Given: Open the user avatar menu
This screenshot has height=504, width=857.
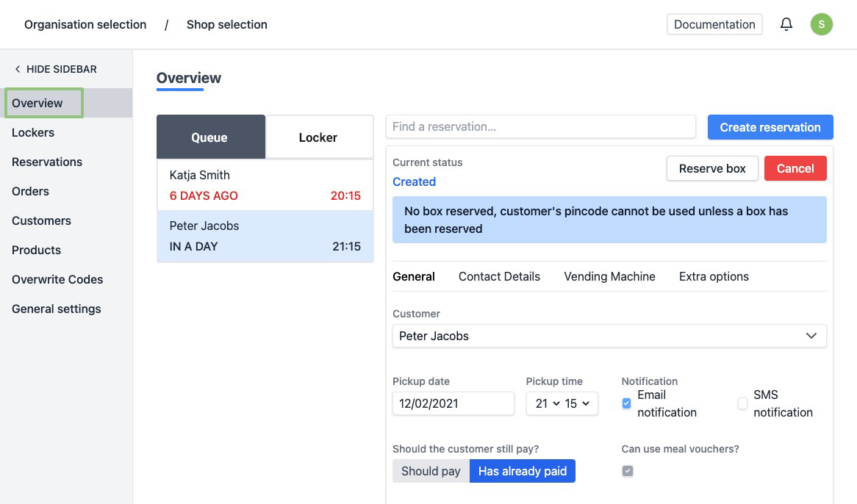Looking at the screenshot, I should tap(821, 24).
